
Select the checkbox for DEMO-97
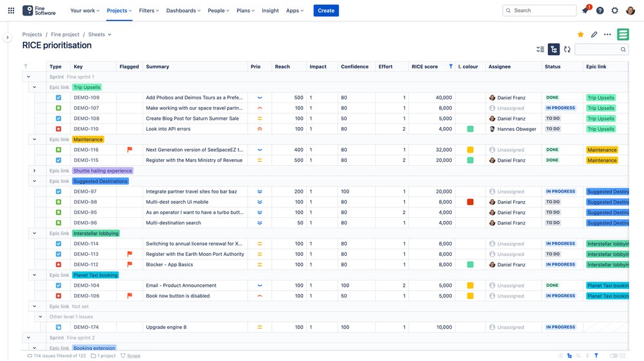click(59, 191)
